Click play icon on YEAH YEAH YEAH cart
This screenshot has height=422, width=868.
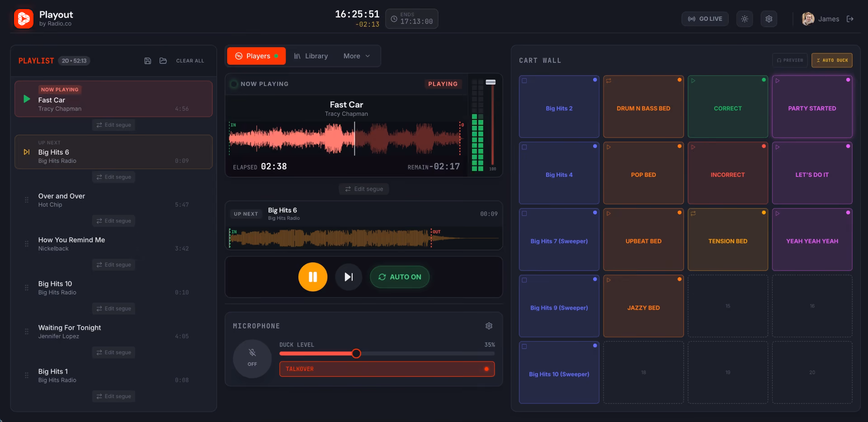(x=778, y=213)
